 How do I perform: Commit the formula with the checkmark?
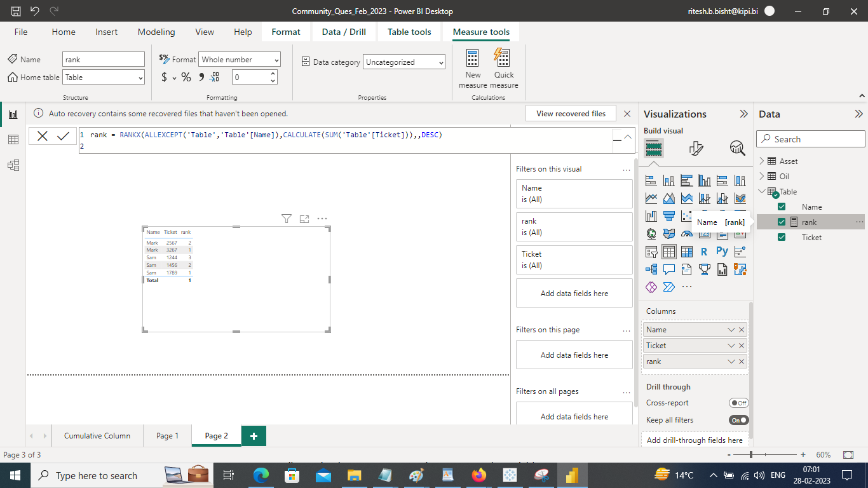point(63,136)
